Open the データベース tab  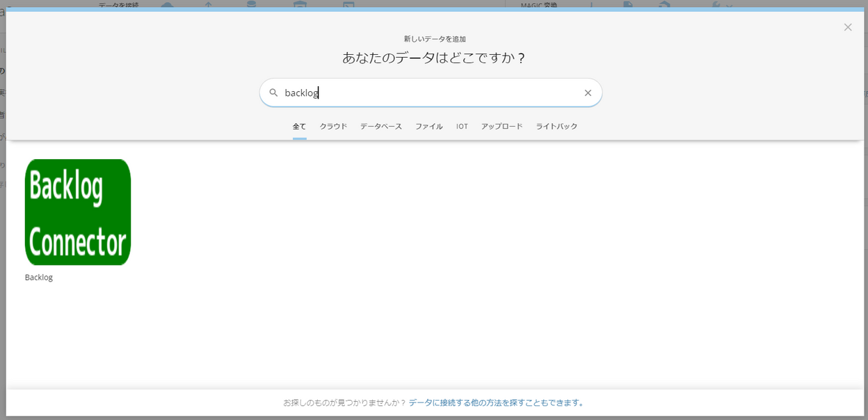point(381,127)
